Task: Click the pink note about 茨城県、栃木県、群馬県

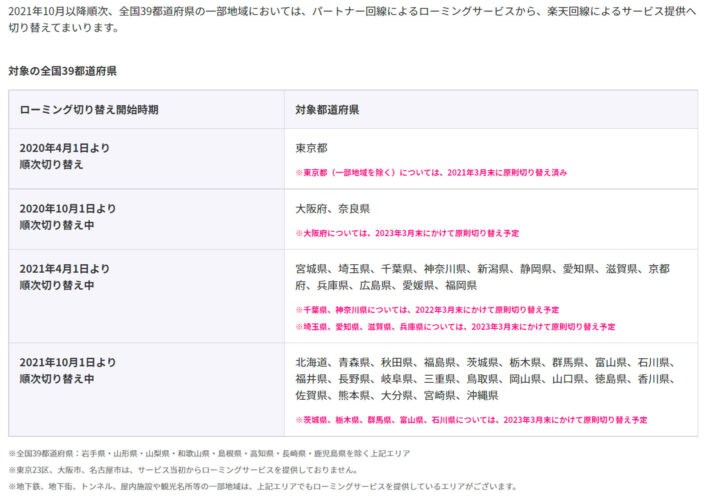Action: pyautogui.click(x=471, y=419)
